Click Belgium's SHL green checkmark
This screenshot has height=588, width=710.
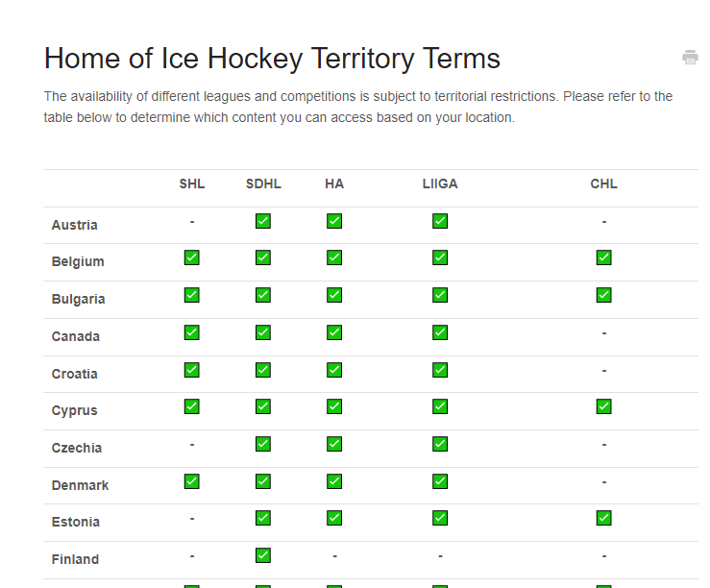point(192,257)
